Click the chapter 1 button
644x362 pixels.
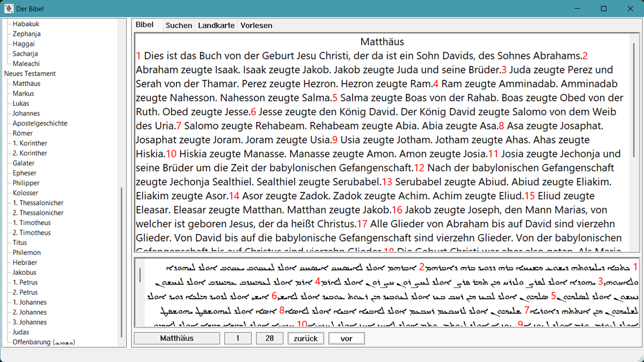238,338
